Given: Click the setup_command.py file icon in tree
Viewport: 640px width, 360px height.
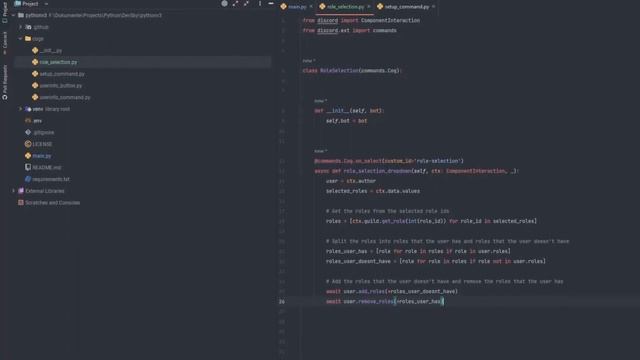Looking at the screenshot, I should (35, 74).
